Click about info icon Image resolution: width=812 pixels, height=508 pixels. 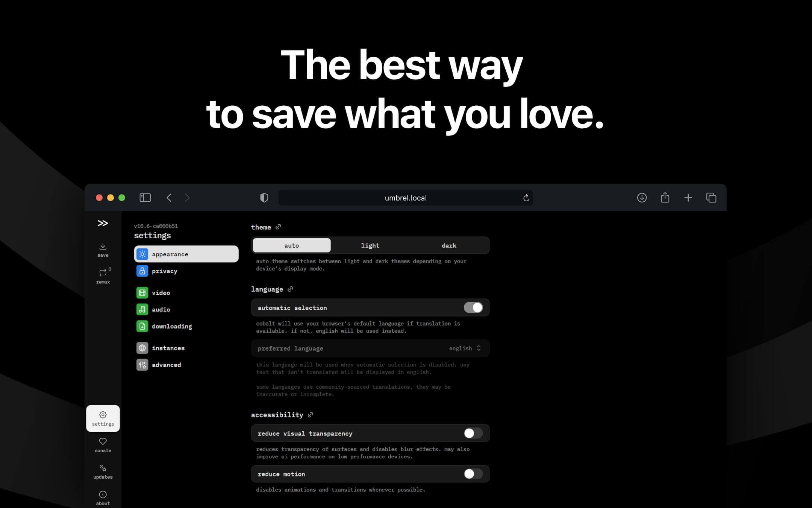[103, 494]
